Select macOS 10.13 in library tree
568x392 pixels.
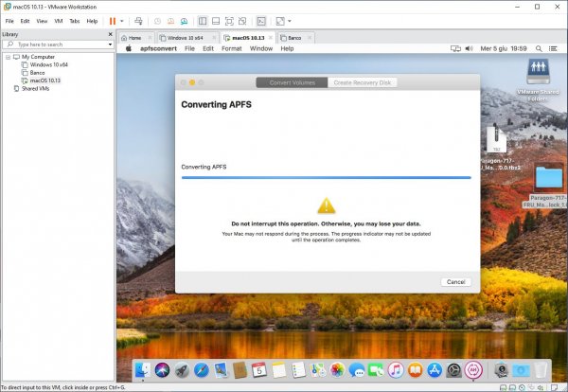41,80
